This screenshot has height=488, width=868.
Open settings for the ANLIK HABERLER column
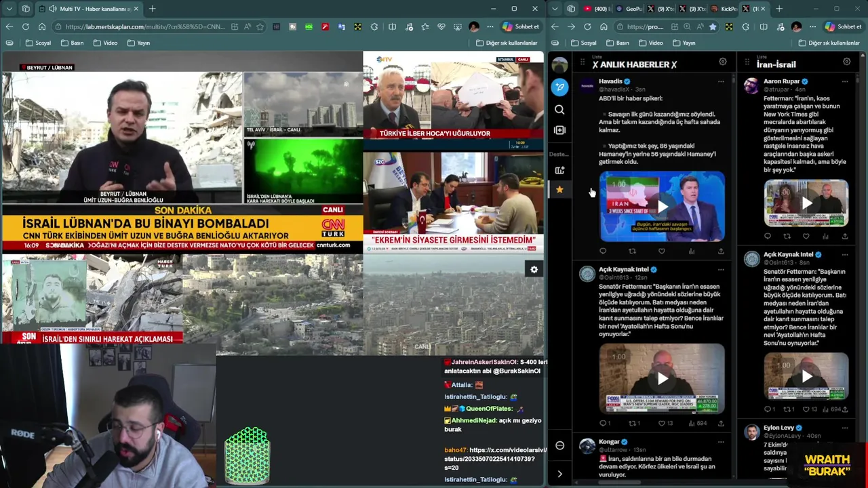[x=723, y=62]
